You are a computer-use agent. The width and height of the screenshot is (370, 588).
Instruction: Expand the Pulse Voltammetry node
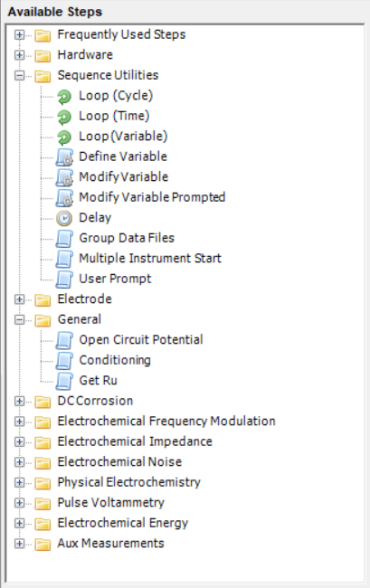click(x=19, y=503)
